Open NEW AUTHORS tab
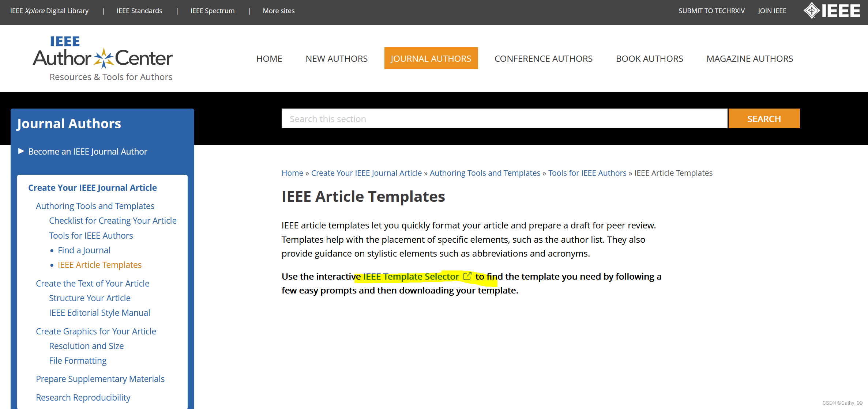The height and width of the screenshot is (409, 868). pos(337,58)
